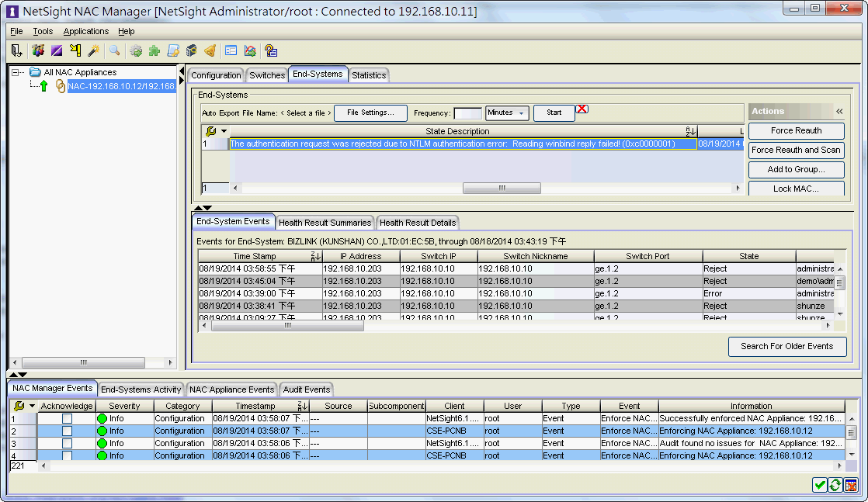The image size is (868, 502).
Task: Check Acknowledge box for event row 1
Action: 67,418
